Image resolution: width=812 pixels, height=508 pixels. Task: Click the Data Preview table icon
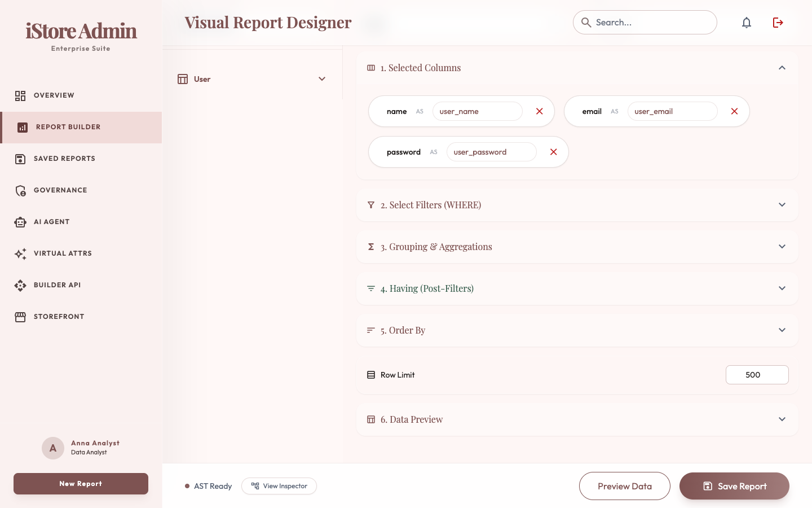pyautogui.click(x=371, y=419)
